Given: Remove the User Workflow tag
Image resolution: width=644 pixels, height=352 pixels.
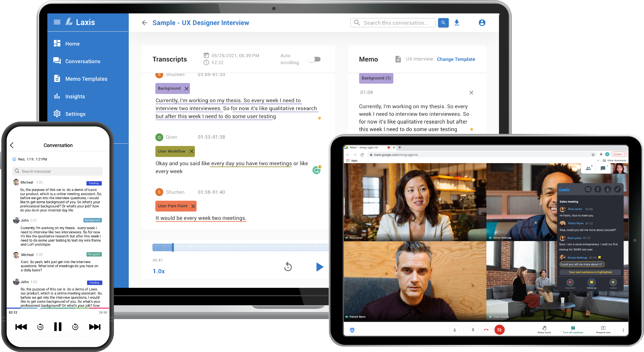Looking at the screenshot, I should pos(192,151).
